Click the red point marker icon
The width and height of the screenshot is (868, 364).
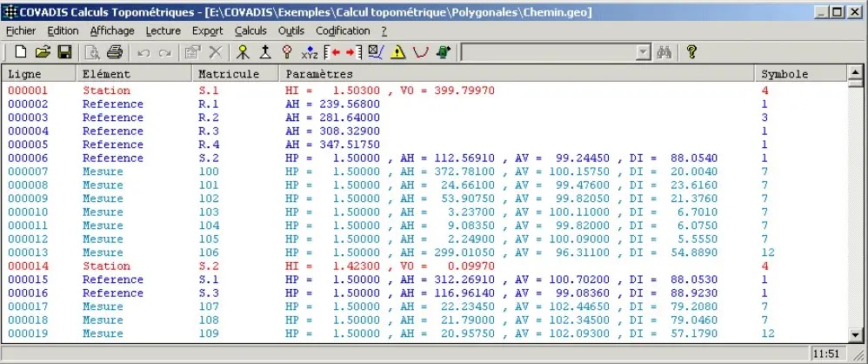(x=287, y=52)
